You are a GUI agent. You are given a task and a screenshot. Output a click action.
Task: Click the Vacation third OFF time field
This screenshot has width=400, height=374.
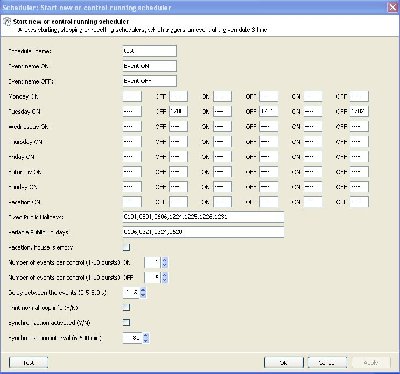(x=359, y=202)
